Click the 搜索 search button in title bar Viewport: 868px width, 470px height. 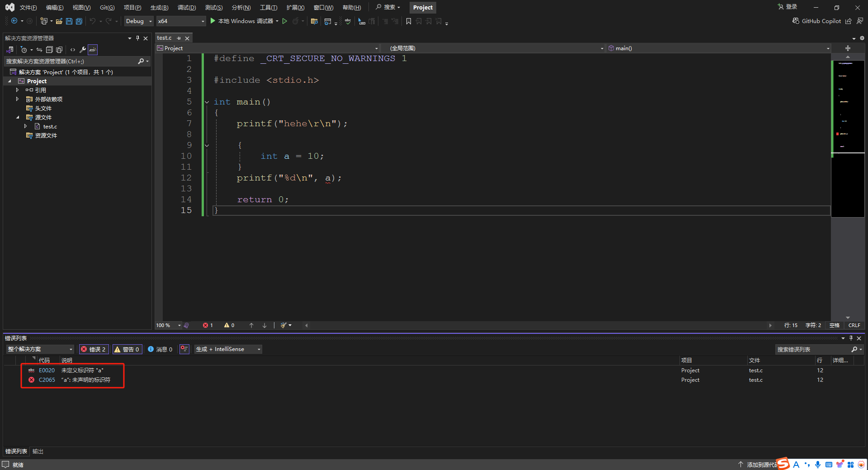388,7
